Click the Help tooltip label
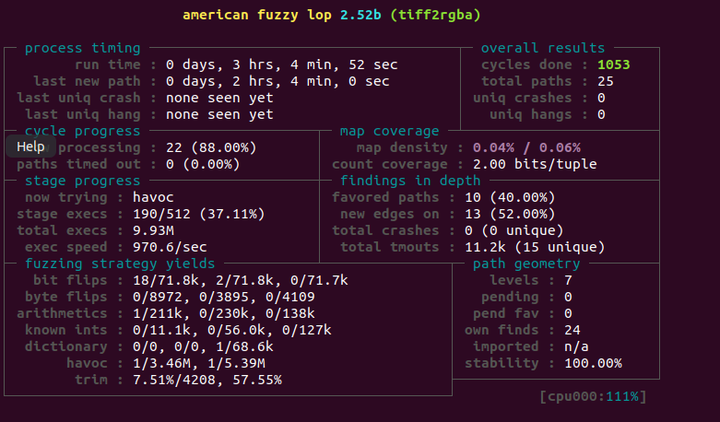 coord(31,147)
